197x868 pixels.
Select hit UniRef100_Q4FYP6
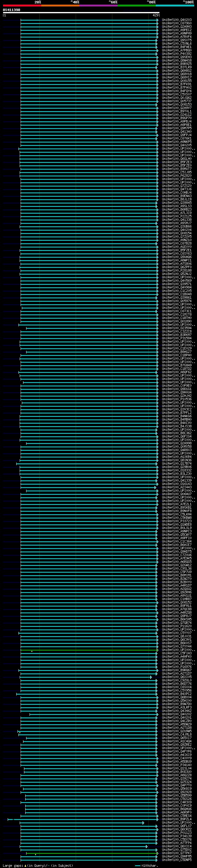click(177, 751)
